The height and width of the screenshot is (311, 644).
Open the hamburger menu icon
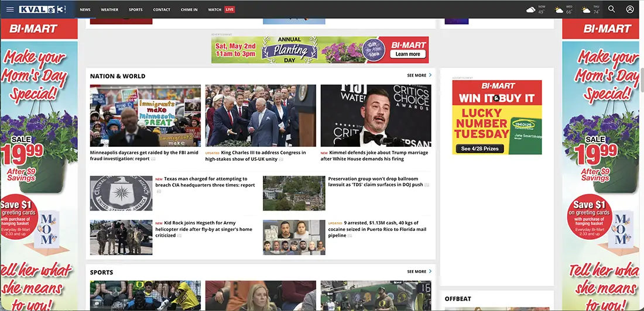tap(10, 9)
